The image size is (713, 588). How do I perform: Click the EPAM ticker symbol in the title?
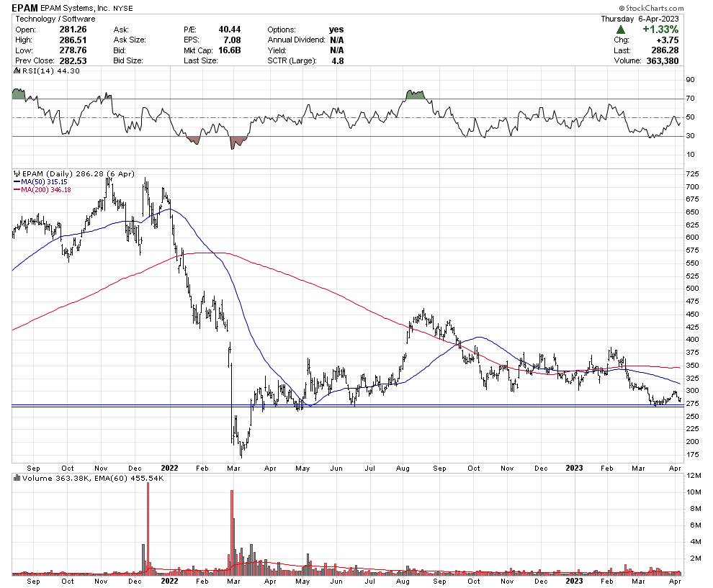tap(24, 8)
